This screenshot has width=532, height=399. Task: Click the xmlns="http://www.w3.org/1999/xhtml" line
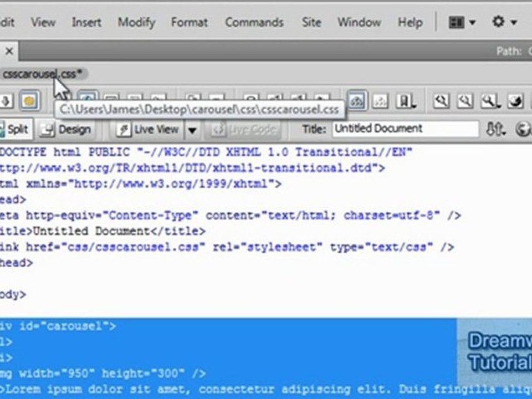[140, 184]
